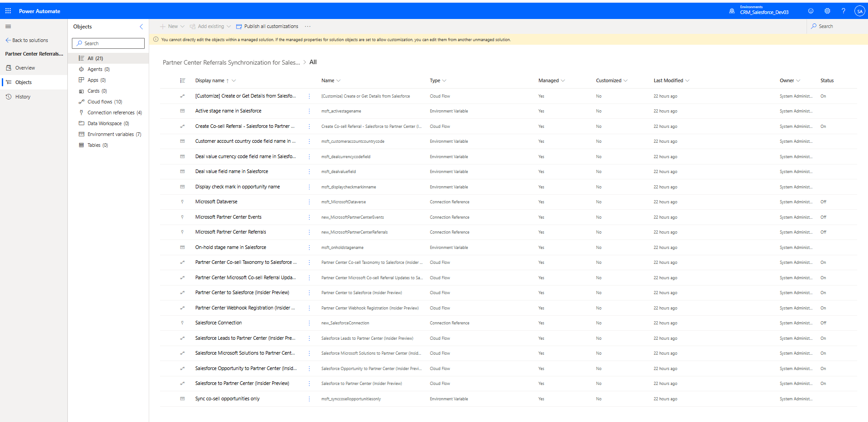Click the Overview page icon

[9, 68]
